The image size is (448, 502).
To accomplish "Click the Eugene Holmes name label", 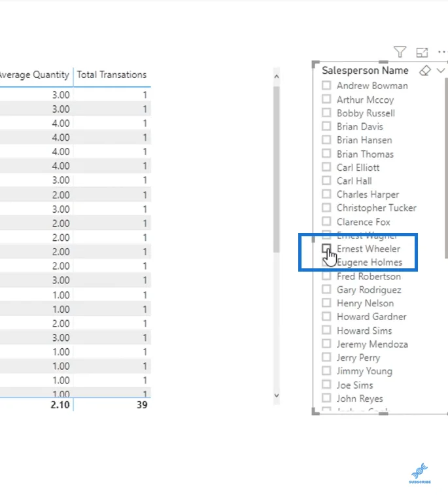I will [x=370, y=262].
